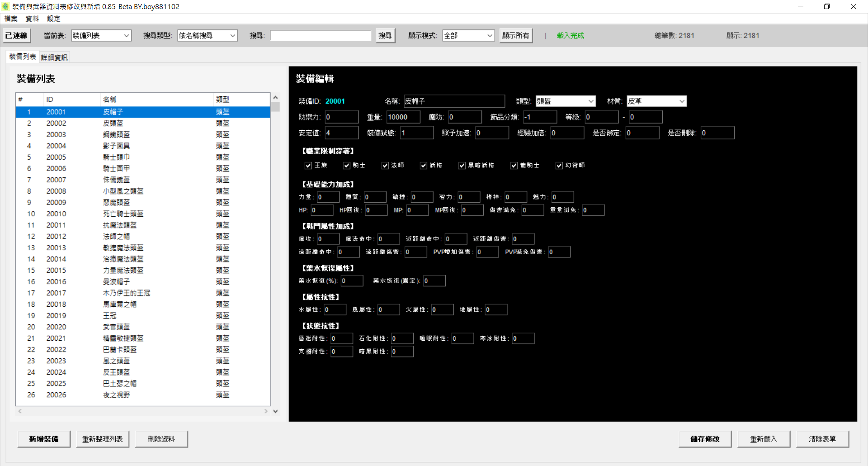Click the 清除表單 button
Screen dimensions: 868x466
click(x=822, y=439)
